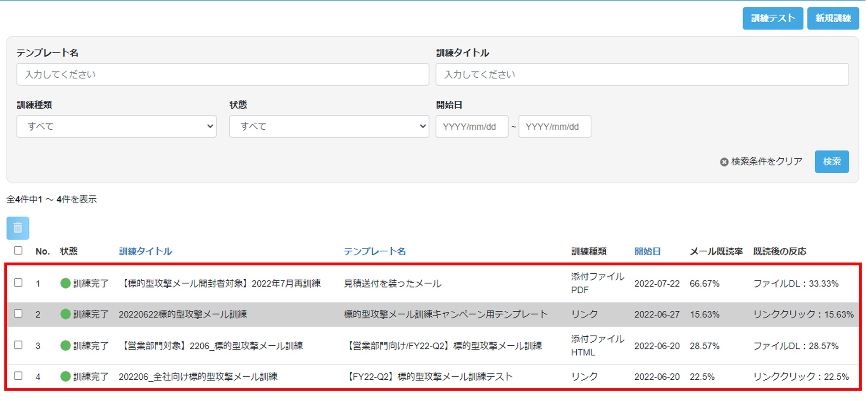Click read rate 66.67%

pos(704,283)
